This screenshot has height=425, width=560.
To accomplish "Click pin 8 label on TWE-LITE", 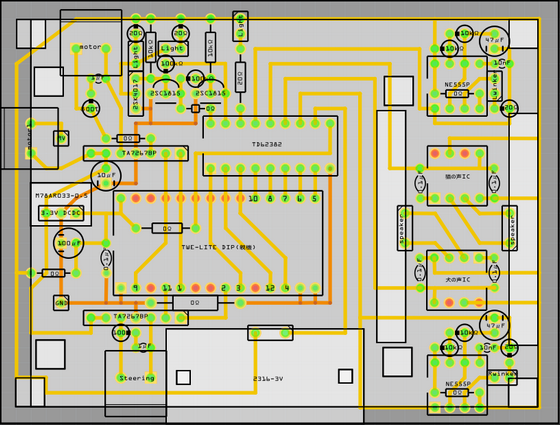I will (270, 199).
